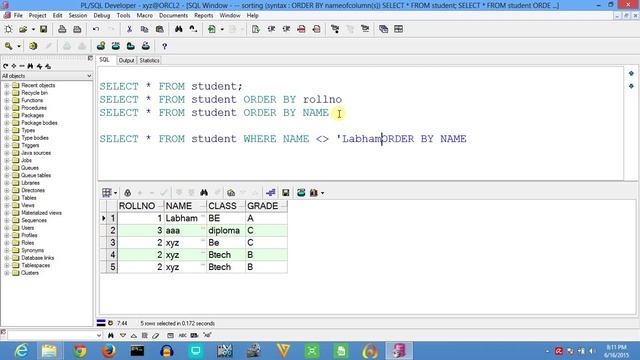Open the dropdown arrow beside the key icon
Viewport: 640px width, 360px height.
[18, 46]
